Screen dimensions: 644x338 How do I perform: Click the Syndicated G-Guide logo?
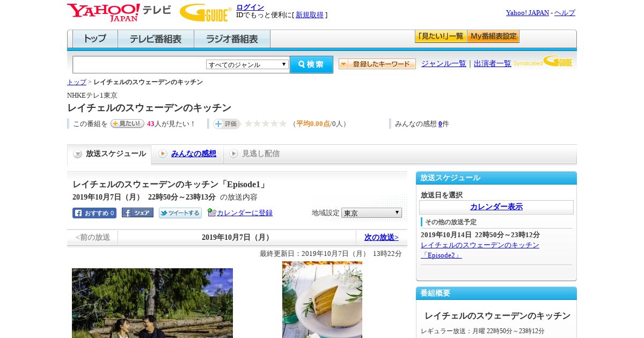543,62
